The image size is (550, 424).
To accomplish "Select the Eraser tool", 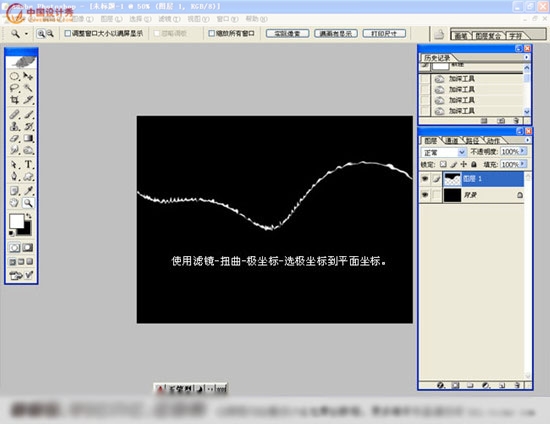I will pos(15,138).
